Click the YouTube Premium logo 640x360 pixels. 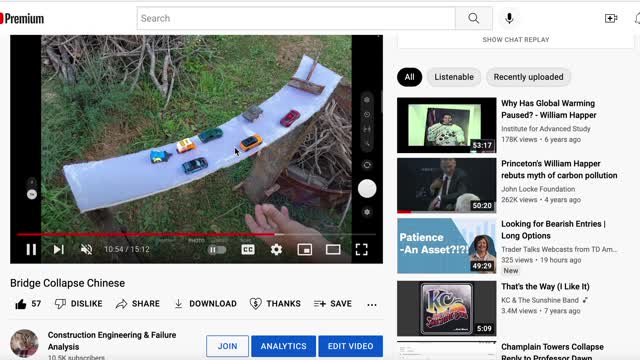point(22,18)
